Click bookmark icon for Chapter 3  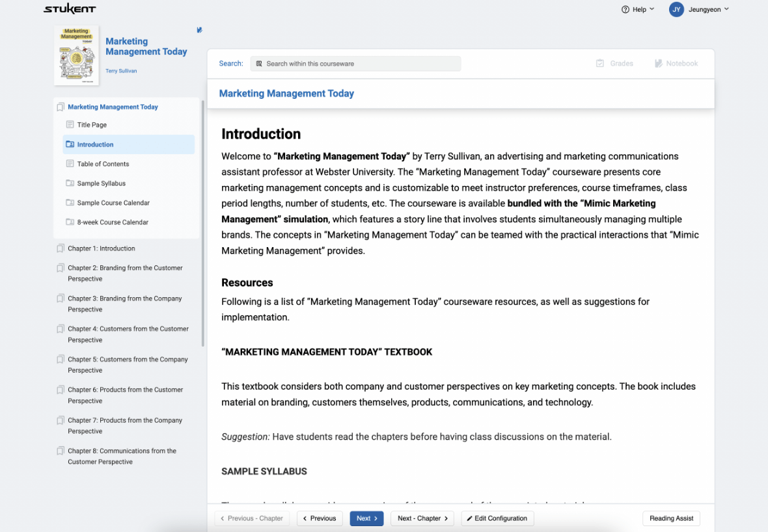61,298
